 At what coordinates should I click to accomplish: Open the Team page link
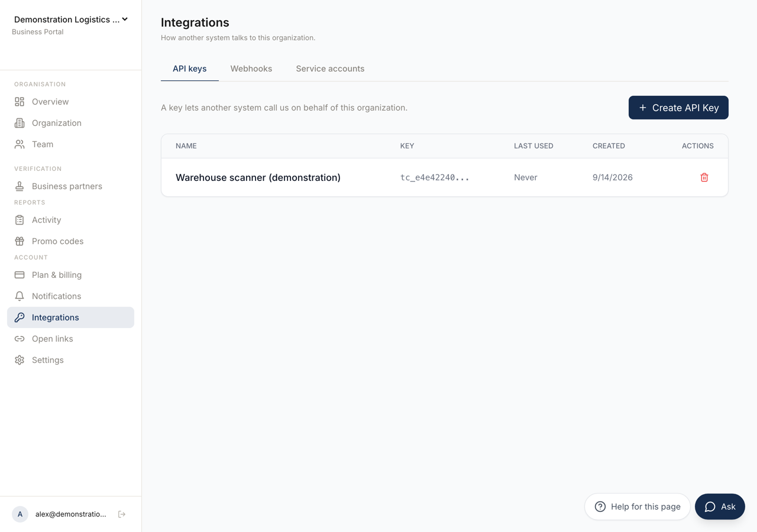pyautogui.click(x=71, y=144)
